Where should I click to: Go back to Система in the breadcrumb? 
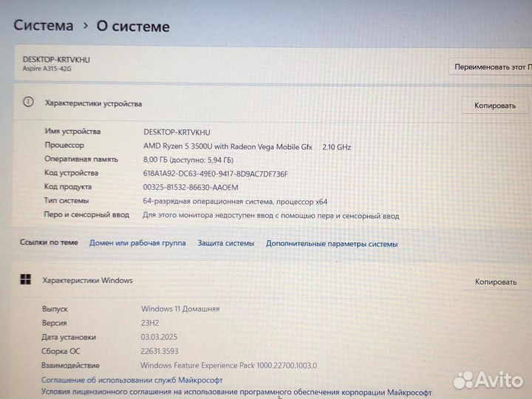[x=44, y=26]
